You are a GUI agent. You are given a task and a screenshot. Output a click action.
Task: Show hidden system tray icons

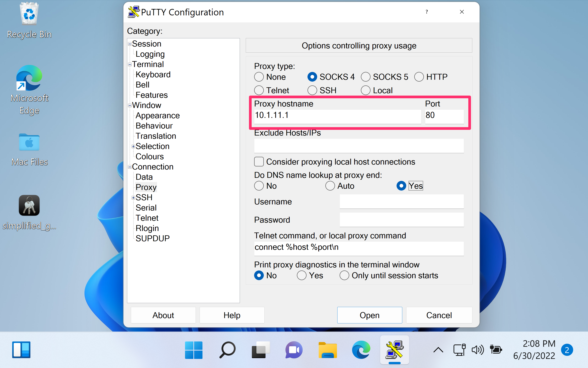click(438, 350)
